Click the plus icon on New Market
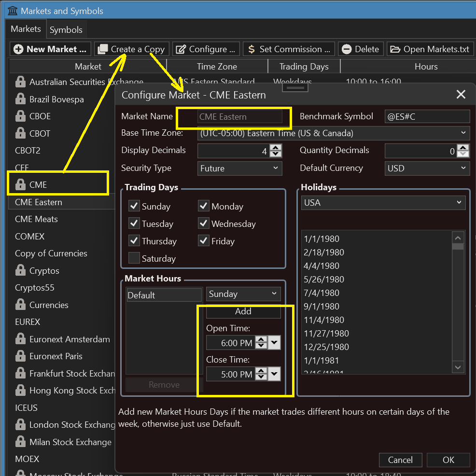The height and width of the screenshot is (476, 476). (18, 49)
